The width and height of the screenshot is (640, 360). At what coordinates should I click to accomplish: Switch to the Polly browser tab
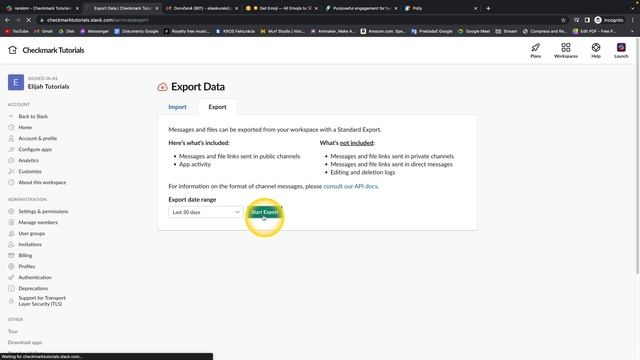(x=441, y=8)
